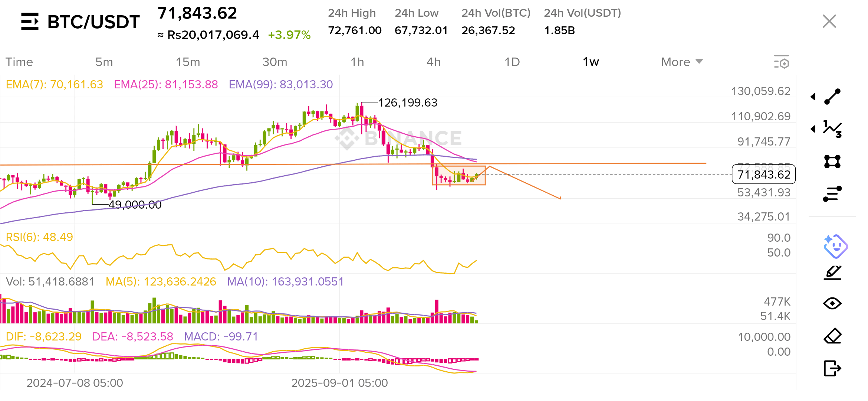Open the horizontal lines indicator tool
Screen dimensions: 868x401
click(x=832, y=194)
